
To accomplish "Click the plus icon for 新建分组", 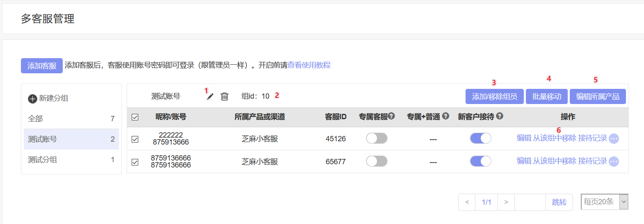I will 32,99.
